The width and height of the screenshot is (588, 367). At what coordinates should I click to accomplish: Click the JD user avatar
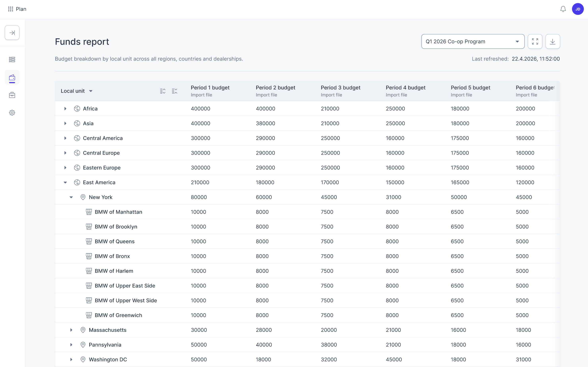tap(578, 9)
